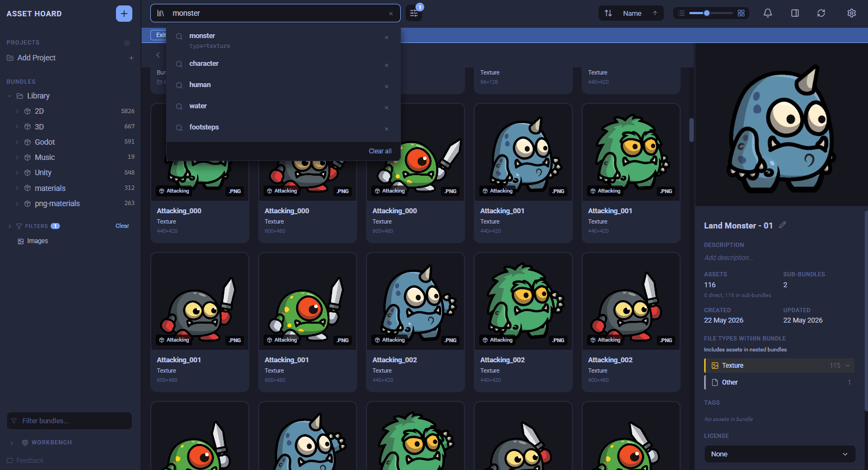The height and width of the screenshot is (470, 868).
Task: Toggle the side panel layout icon
Action: click(x=795, y=13)
